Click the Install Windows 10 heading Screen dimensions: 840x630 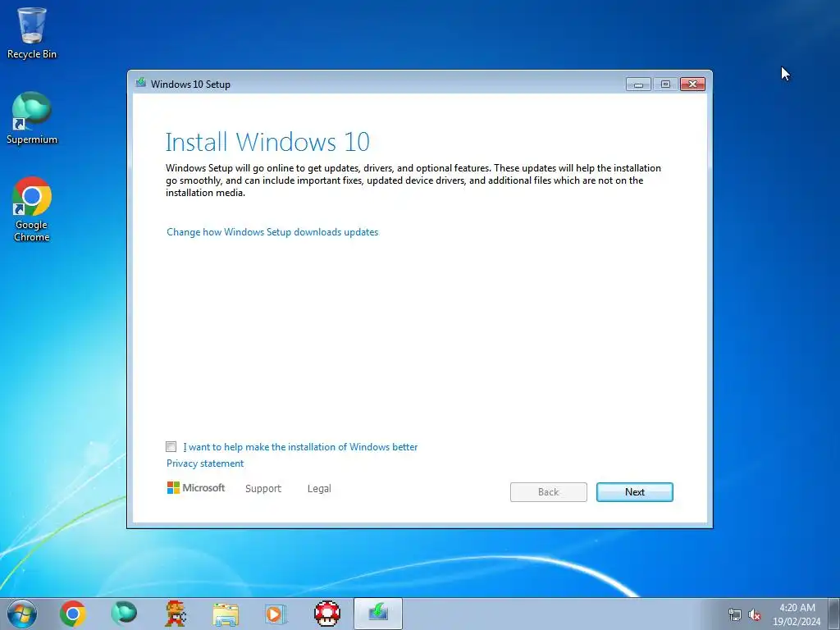point(267,142)
